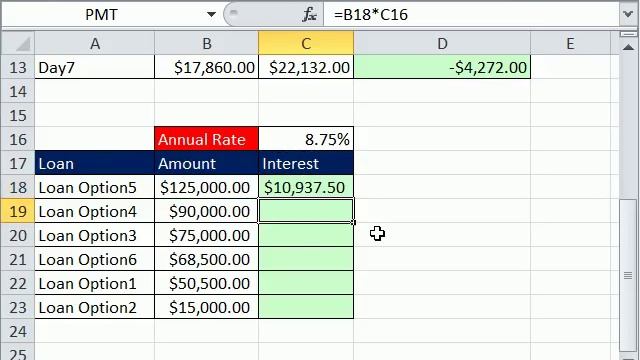Screen dimensions: 640x360
Task: Click the Loan header cell
Action: coord(95,163)
